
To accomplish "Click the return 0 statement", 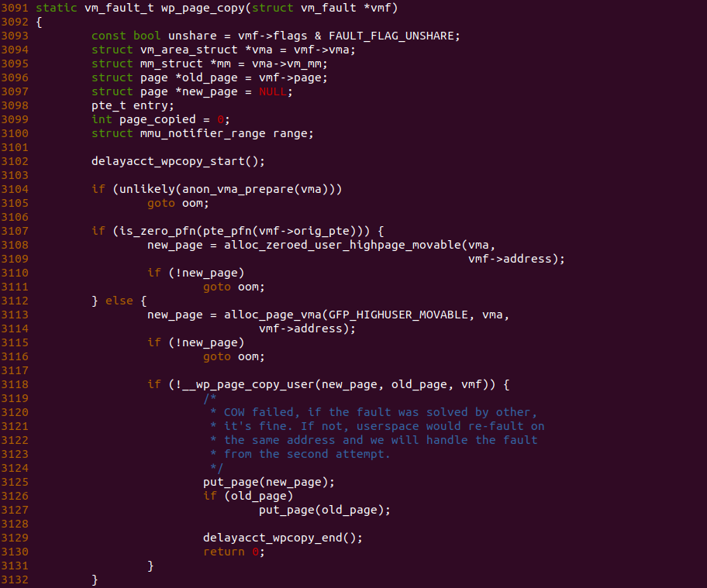I will tap(234, 552).
